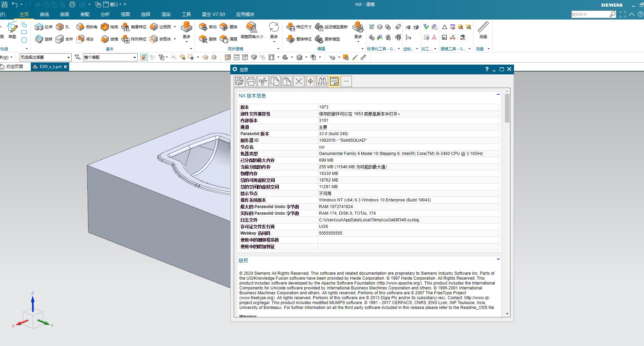Open 调整圆角大小 (Resize Blend) tool

click(252, 30)
